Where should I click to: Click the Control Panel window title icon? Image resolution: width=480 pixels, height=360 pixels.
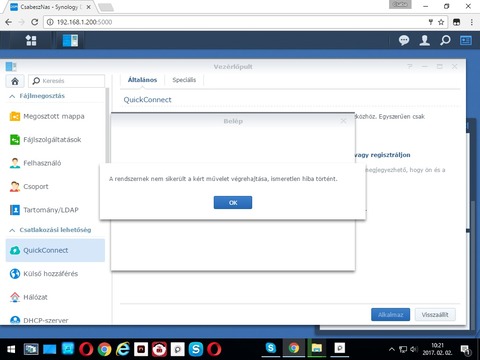pos(11,67)
